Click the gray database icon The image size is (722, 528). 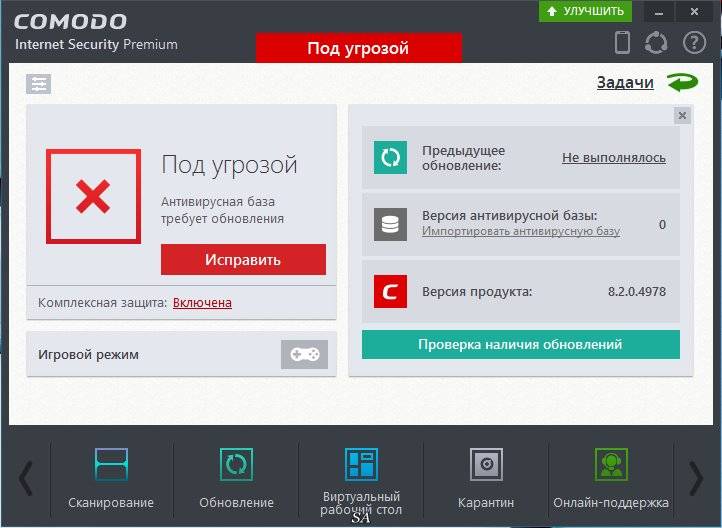[x=390, y=225]
